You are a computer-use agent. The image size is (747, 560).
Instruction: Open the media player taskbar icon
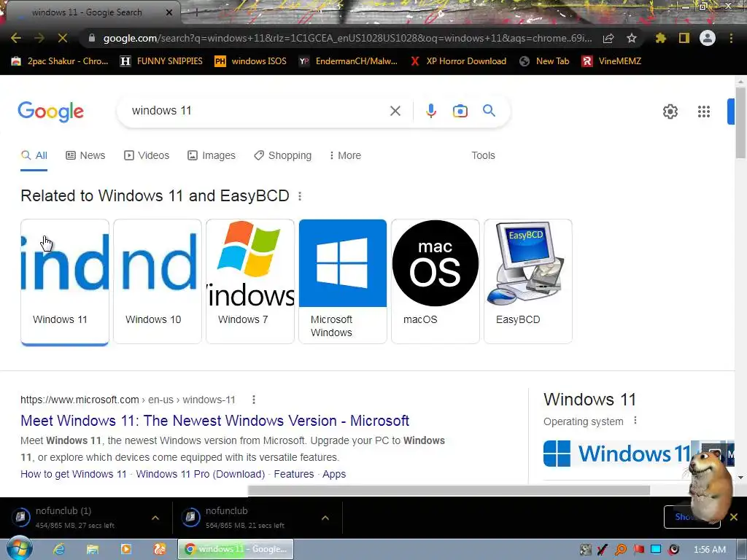coord(126,549)
